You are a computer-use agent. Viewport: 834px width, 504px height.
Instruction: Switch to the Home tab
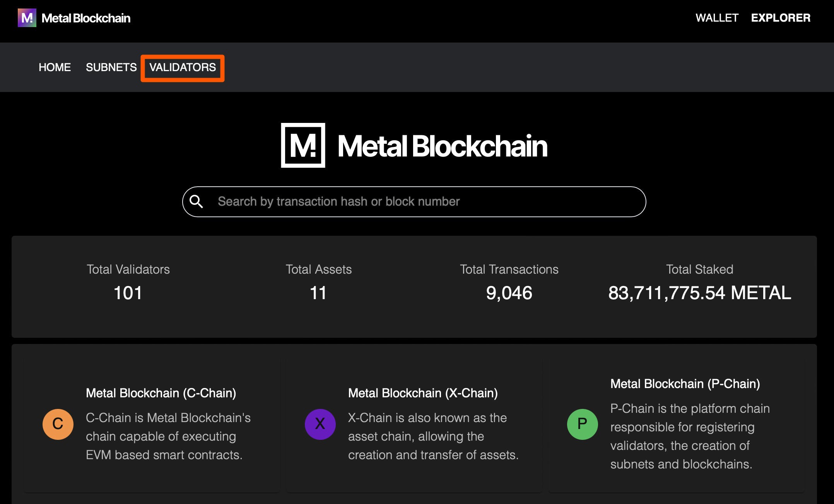point(55,68)
